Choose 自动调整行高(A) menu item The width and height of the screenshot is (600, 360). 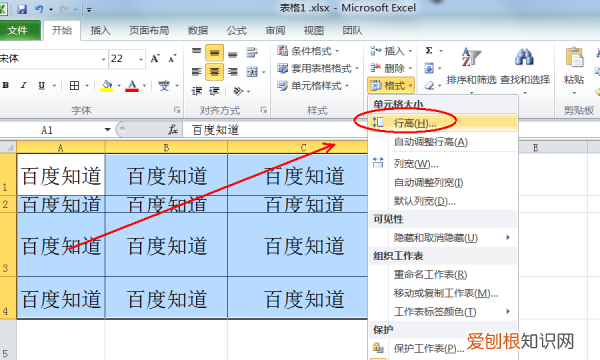(442, 142)
